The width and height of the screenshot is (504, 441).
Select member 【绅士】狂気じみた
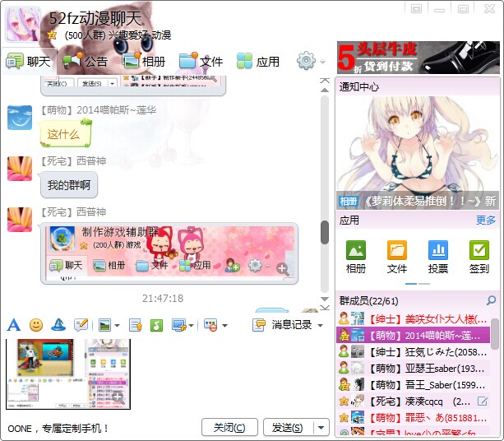click(413, 352)
